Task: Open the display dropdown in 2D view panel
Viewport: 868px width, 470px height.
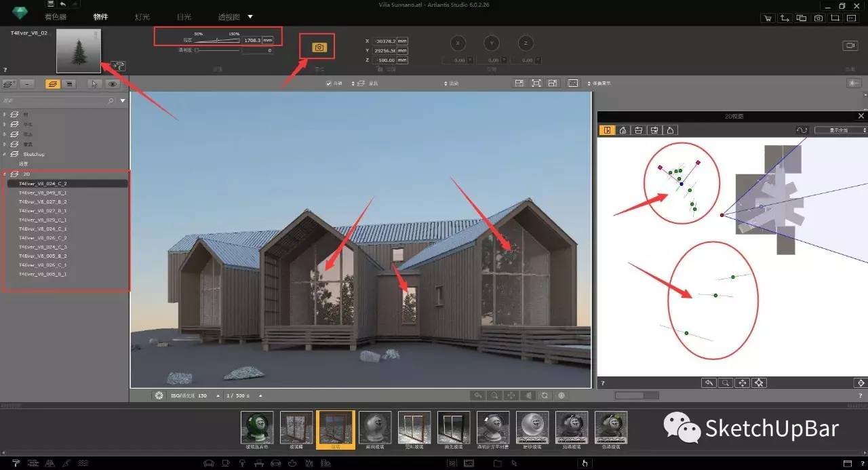Action: point(840,130)
